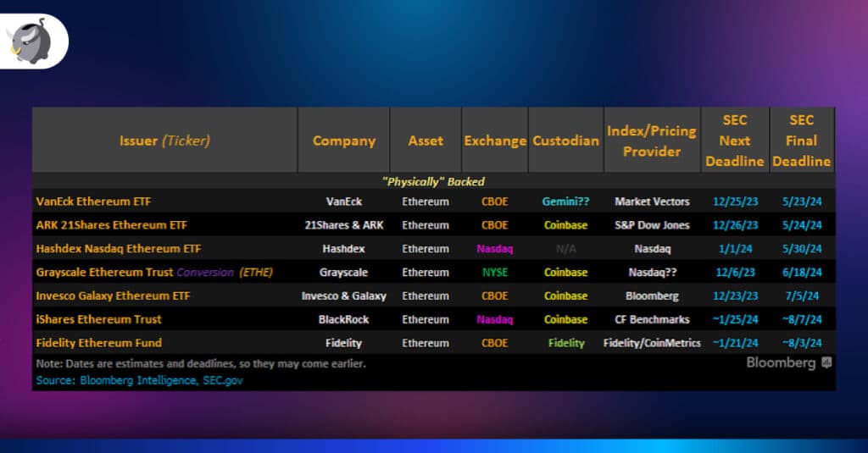Image resolution: width=868 pixels, height=453 pixels.
Task: Click Grayscale Ethereum Trust issuer name
Action: pyautogui.click(x=104, y=272)
